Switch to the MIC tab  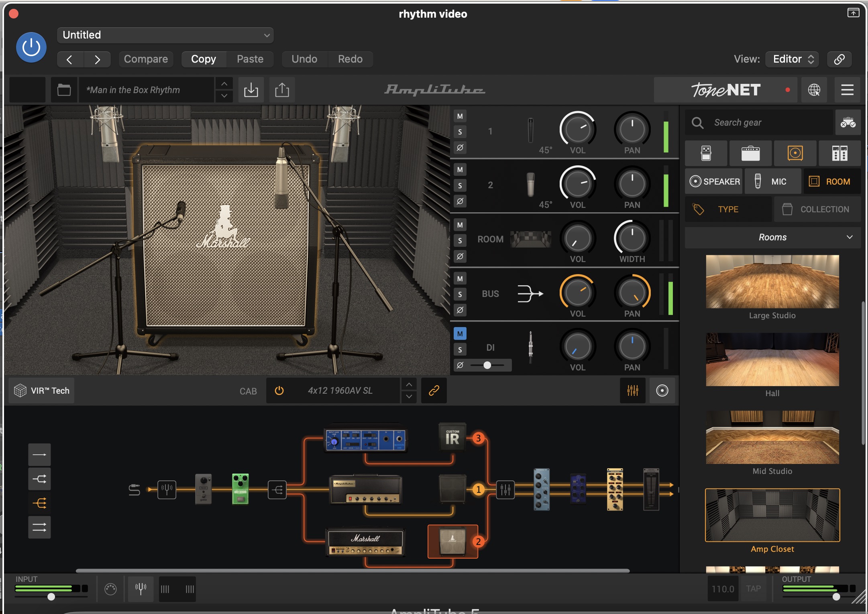(x=773, y=181)
